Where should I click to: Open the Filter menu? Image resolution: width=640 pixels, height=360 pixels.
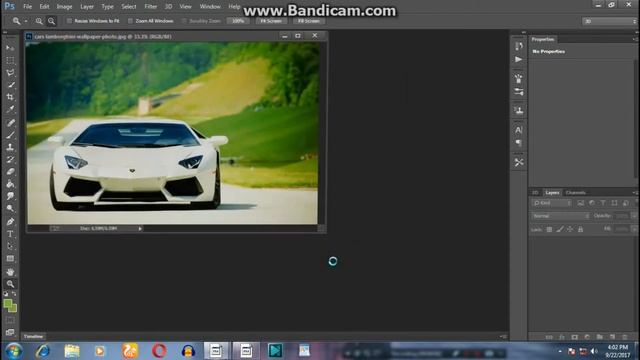coord(151,7)
